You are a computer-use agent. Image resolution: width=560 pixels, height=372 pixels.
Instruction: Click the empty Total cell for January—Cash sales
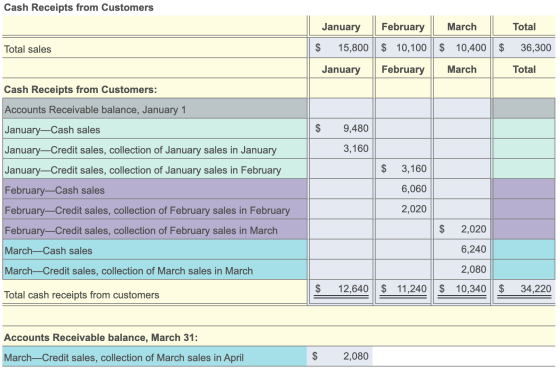click(x=524, y=129)
